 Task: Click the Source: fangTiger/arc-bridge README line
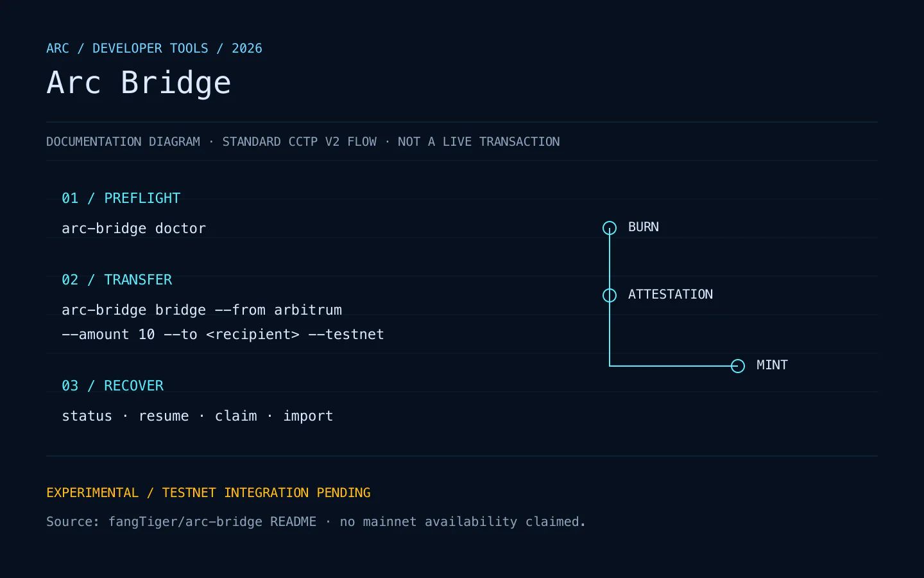click(x=316, y=522)
